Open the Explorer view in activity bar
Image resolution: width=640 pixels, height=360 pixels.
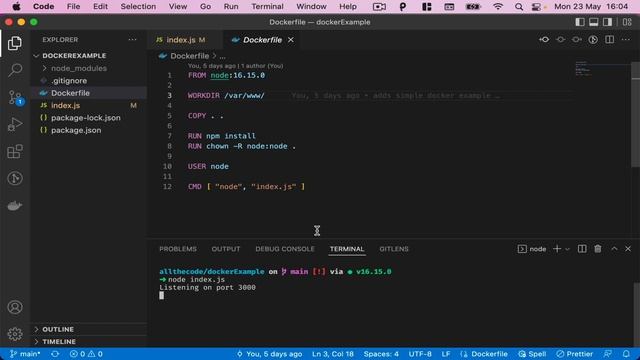click(15, 43)
